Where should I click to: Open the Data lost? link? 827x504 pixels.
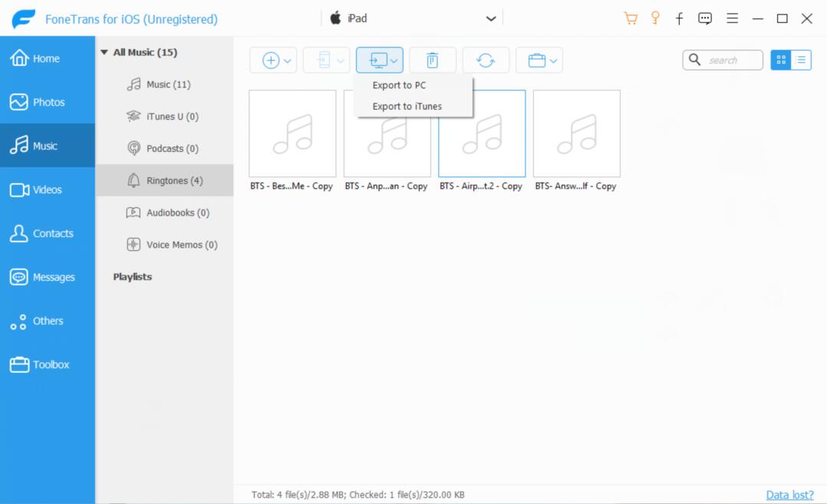coord(789,495)
